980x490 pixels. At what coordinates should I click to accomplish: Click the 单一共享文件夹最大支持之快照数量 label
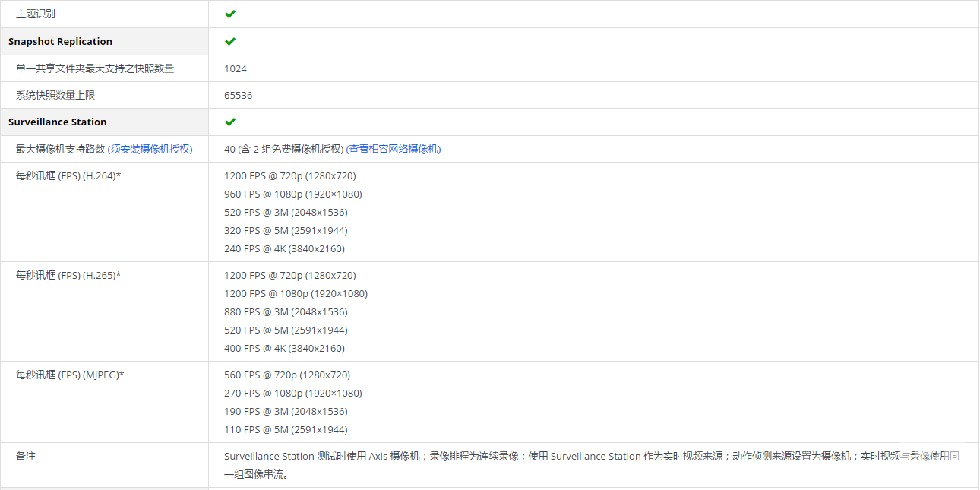tap(95, 68)
